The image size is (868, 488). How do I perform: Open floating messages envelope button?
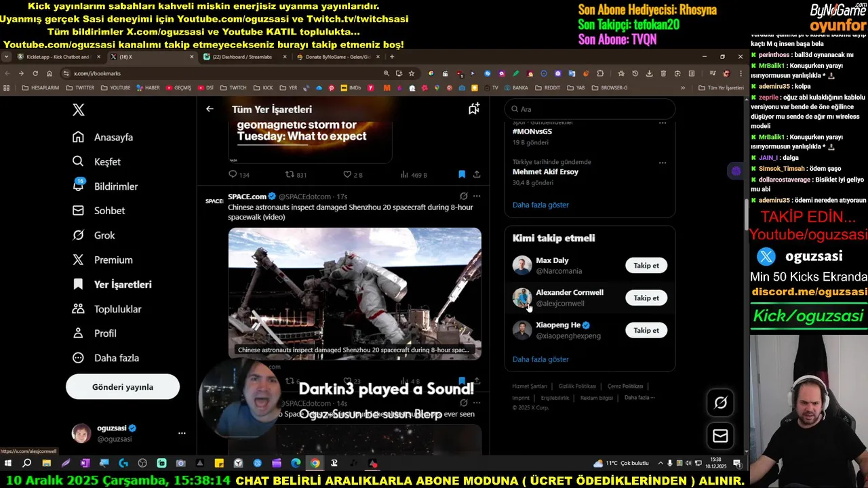coord(720,436)
